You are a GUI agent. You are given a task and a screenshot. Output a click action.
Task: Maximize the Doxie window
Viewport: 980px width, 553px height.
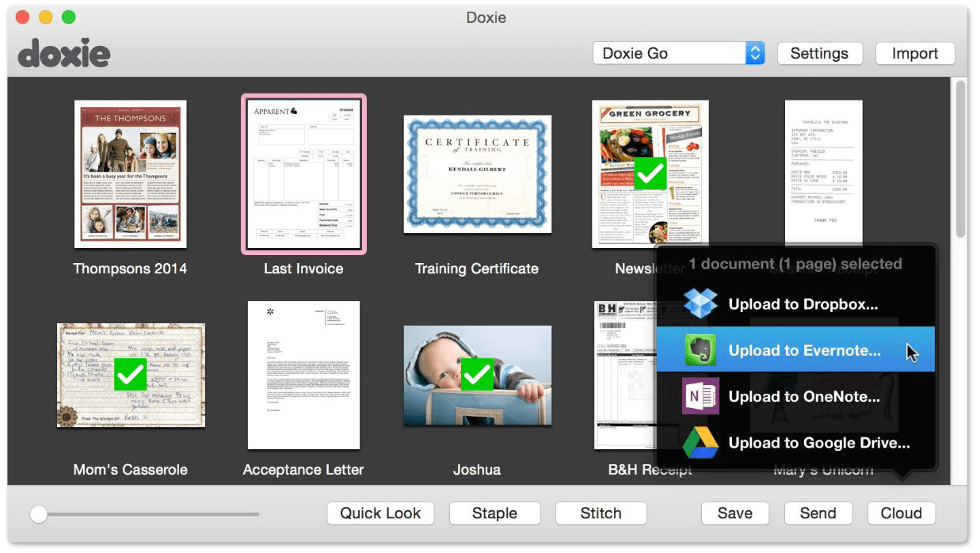pos(69,17)
